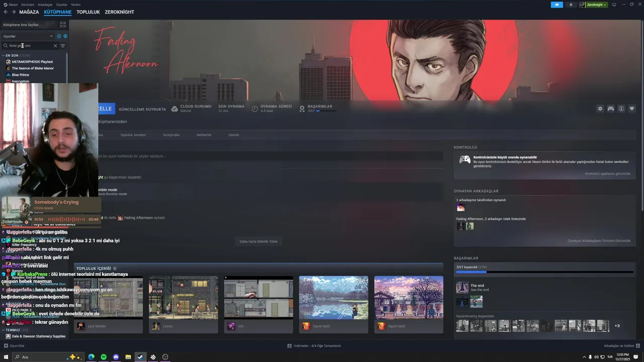Screen dimensions: 644x362
Task: Click the library search input field
Action: coord(30,46)
